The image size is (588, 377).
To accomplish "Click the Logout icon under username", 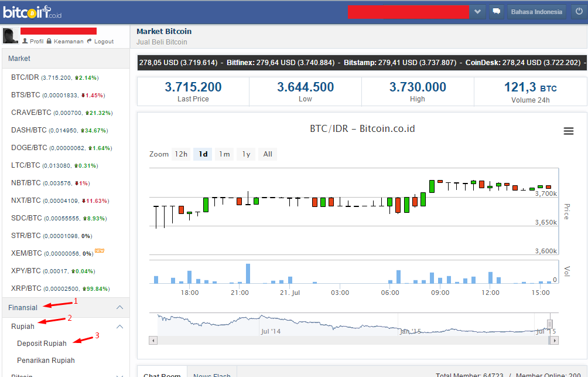I will coord(102,41).
